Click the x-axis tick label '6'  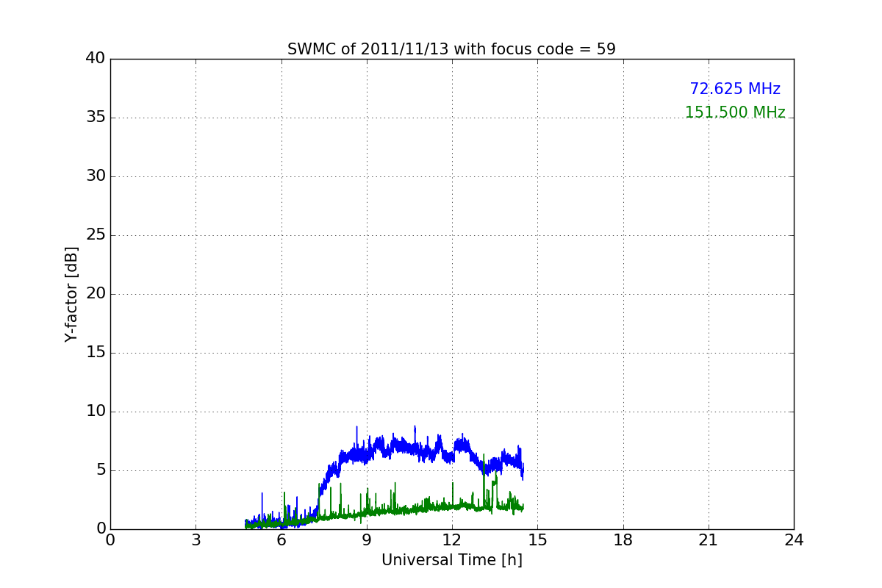(x=282, y=539)
